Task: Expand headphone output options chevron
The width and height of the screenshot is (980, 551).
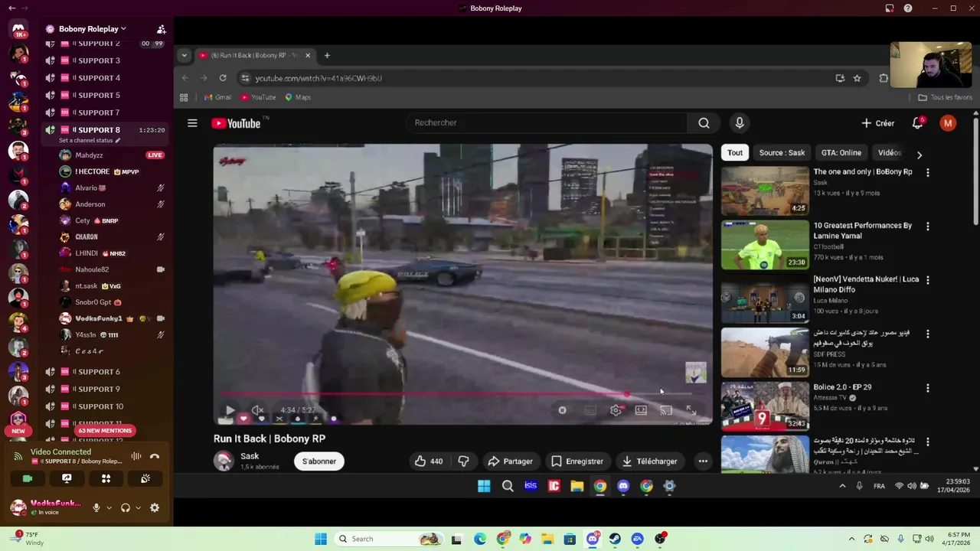Action: click(138, 507)
